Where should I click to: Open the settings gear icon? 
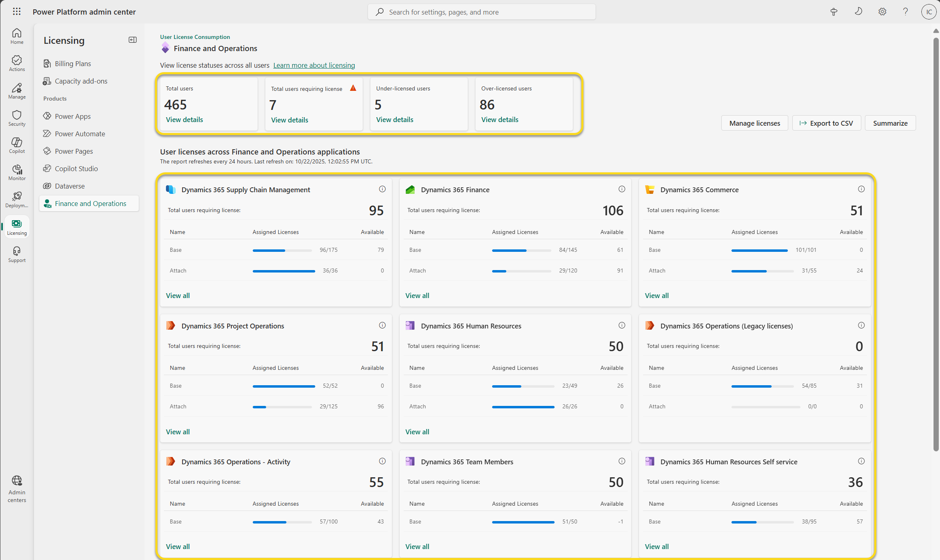[882, 12]
